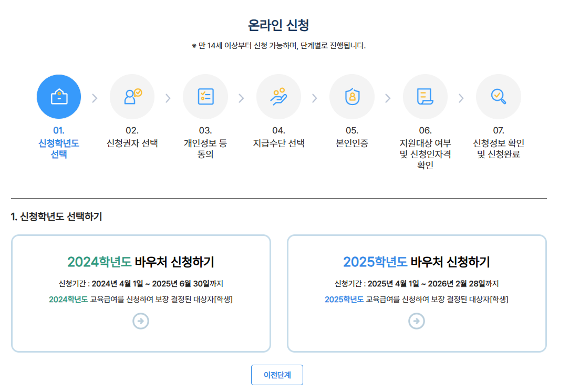This screenshot has height=392, width=569.
Task: Click the circular arrow in 2024학년도 card
Action: (x=140, y=321)
